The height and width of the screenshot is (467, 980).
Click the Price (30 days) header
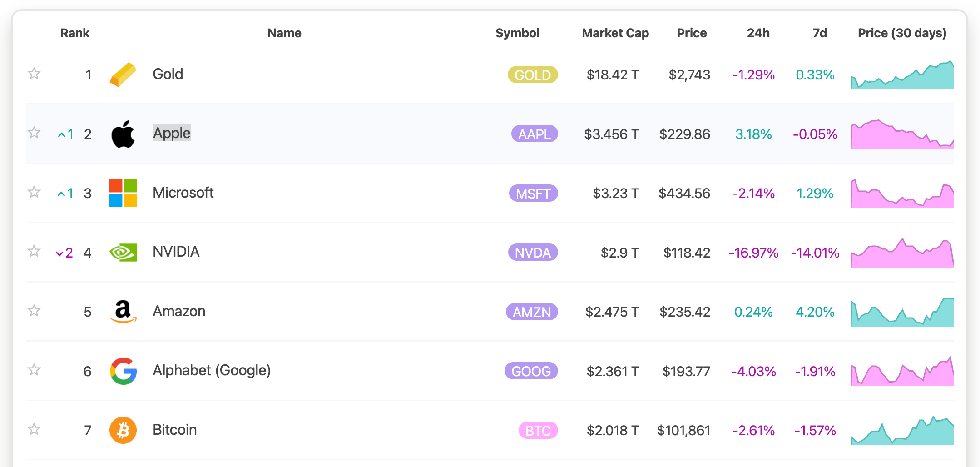click(902, 33)
